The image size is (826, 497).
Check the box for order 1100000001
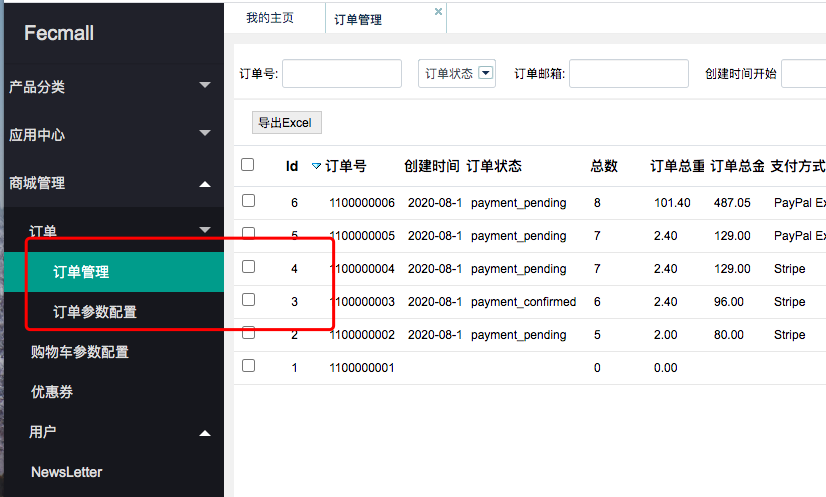click(249, 366)
